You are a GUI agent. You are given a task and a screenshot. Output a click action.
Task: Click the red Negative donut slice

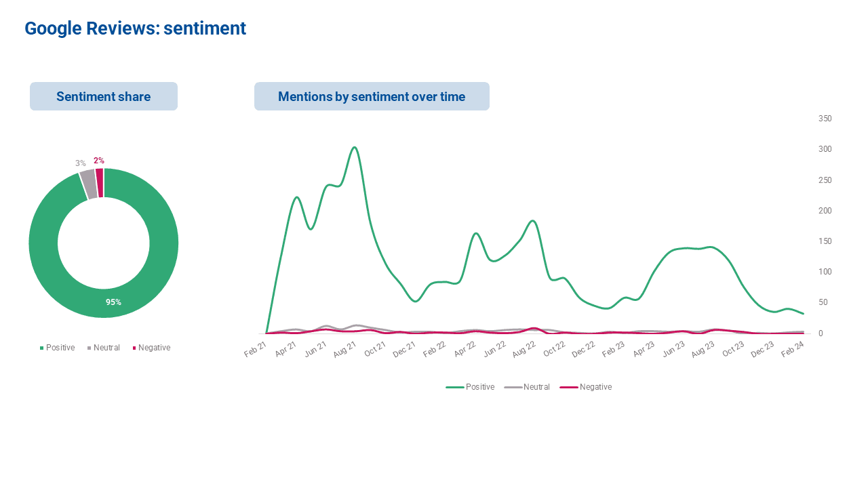pos(100,182)
